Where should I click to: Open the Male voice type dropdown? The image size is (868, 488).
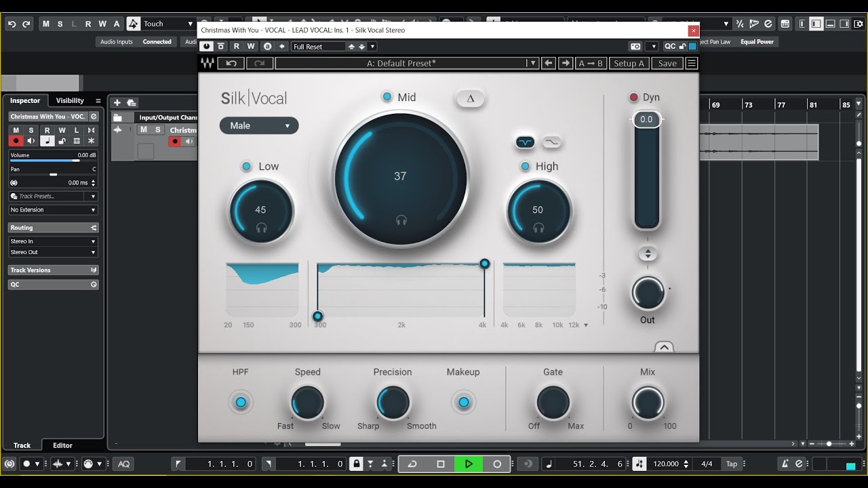(x=259, y=125)
